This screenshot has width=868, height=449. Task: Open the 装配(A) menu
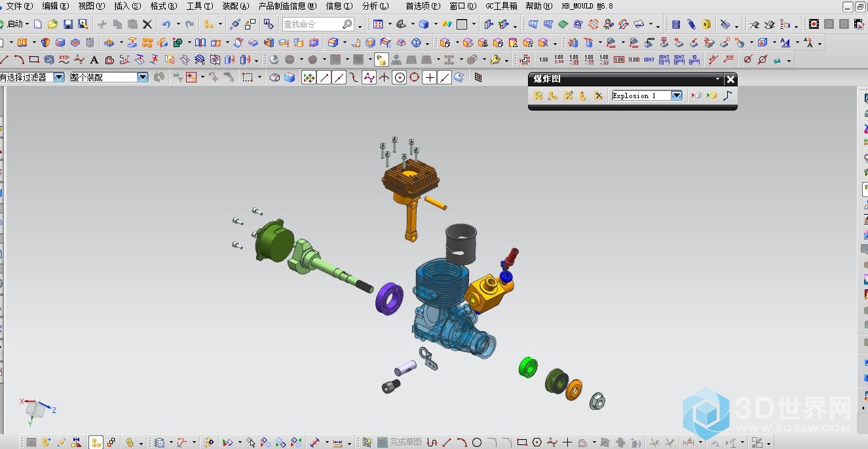coord(235,6)
